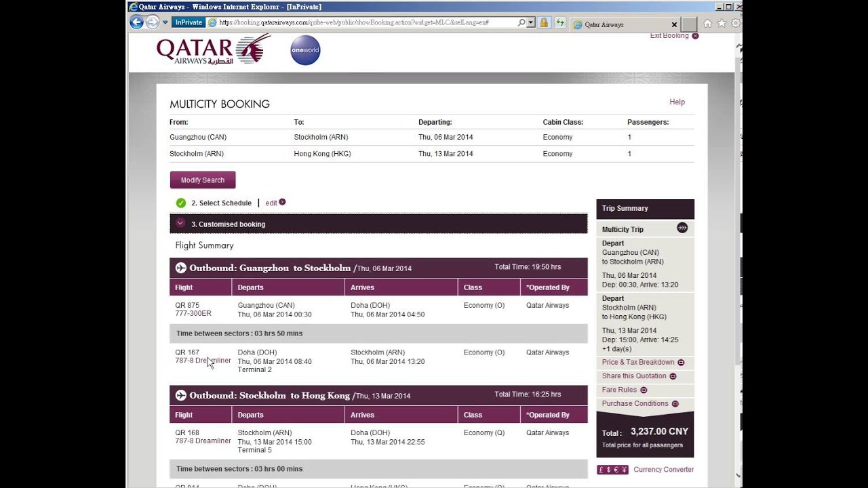Click the Qatar Airways logo

pos(213,49)
